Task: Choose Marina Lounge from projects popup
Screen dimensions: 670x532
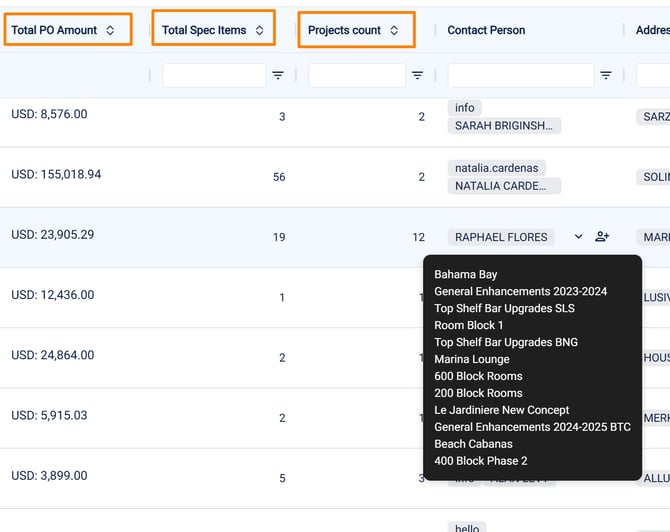Action: [471, 359]
